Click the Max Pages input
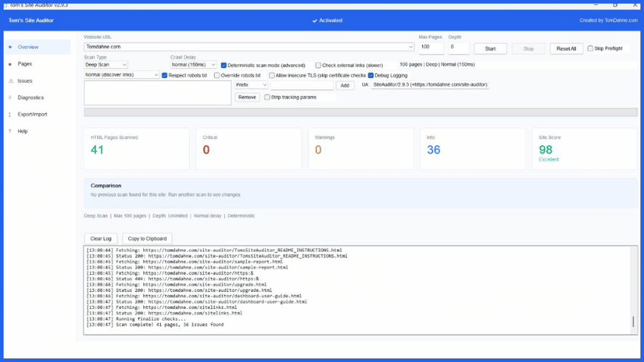This screenshot has width=644, height=362. [431, 48]
